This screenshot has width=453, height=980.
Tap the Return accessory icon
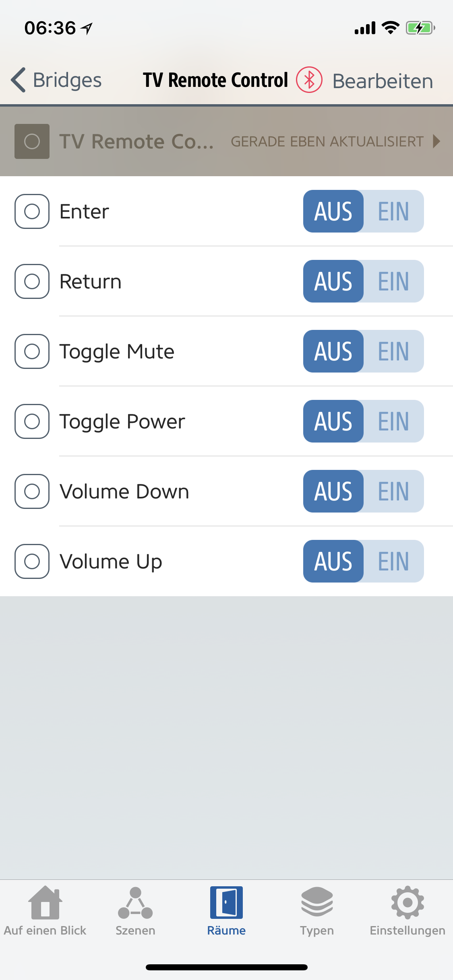32,281
